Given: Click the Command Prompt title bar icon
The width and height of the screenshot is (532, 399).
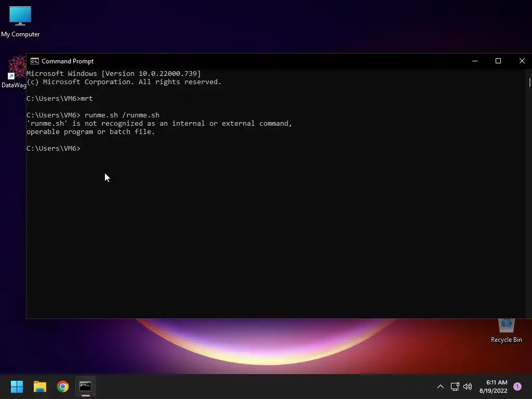Looking at the screenshot, I should click(x=35, y=61).
